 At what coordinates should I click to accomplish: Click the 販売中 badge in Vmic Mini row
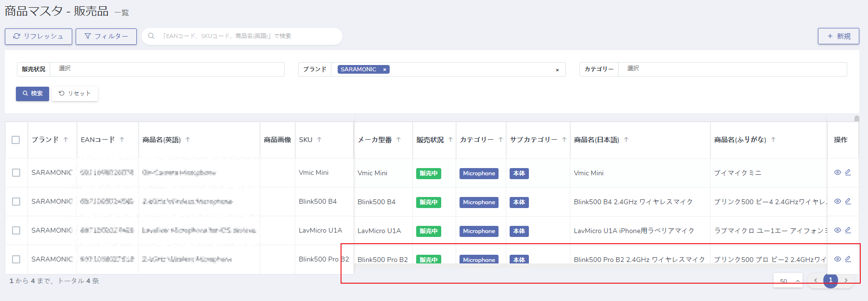(x=429, y=173)
